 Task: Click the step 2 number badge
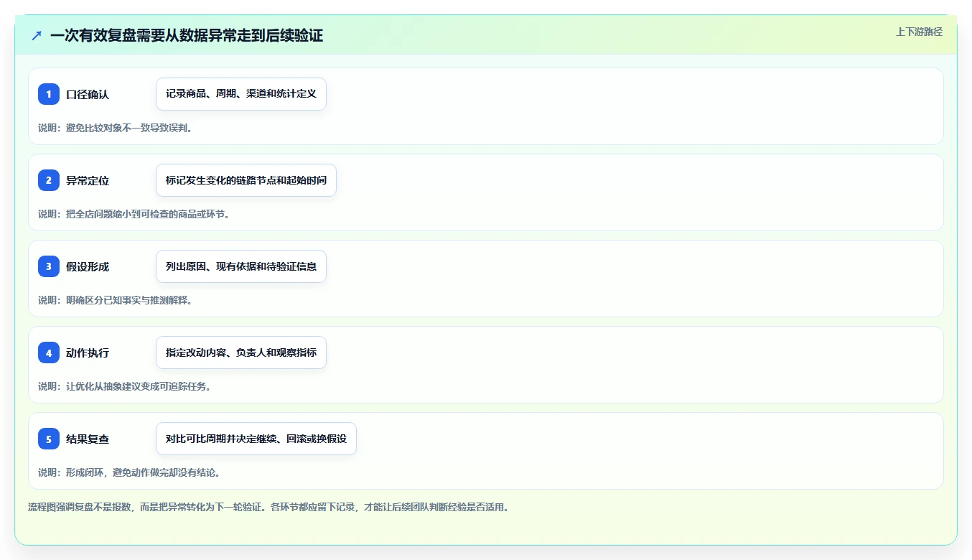pyautogui.click(x=49, y=180)
